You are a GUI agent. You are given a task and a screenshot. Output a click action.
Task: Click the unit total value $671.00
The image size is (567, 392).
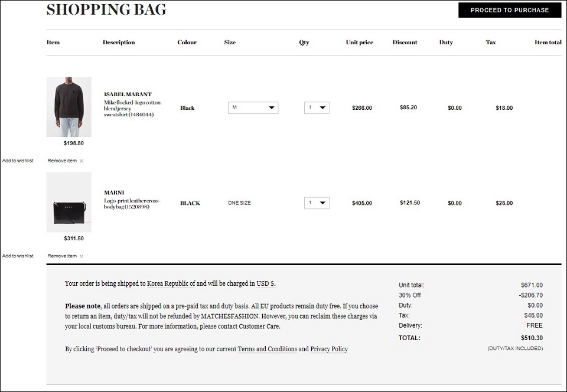(532, 285)
